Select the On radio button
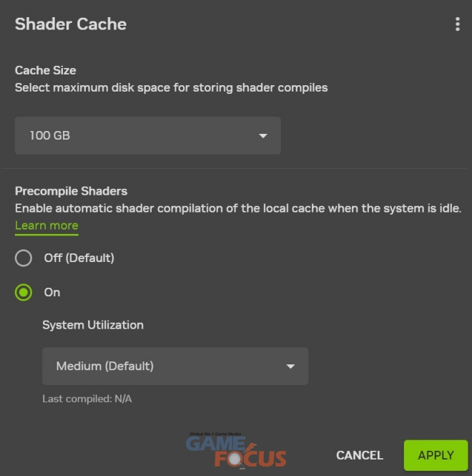 (x=24, y=292)
